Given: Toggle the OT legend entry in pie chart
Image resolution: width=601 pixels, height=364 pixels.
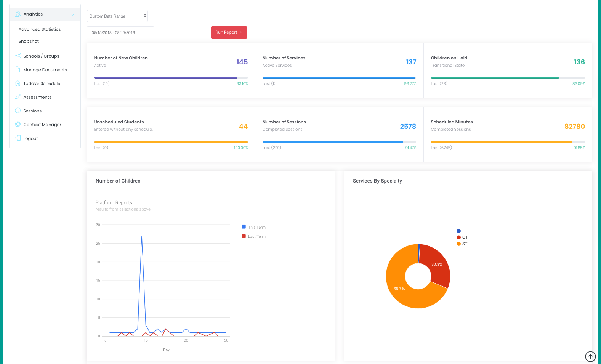Looking at the screenshot, I should [462, 237].
